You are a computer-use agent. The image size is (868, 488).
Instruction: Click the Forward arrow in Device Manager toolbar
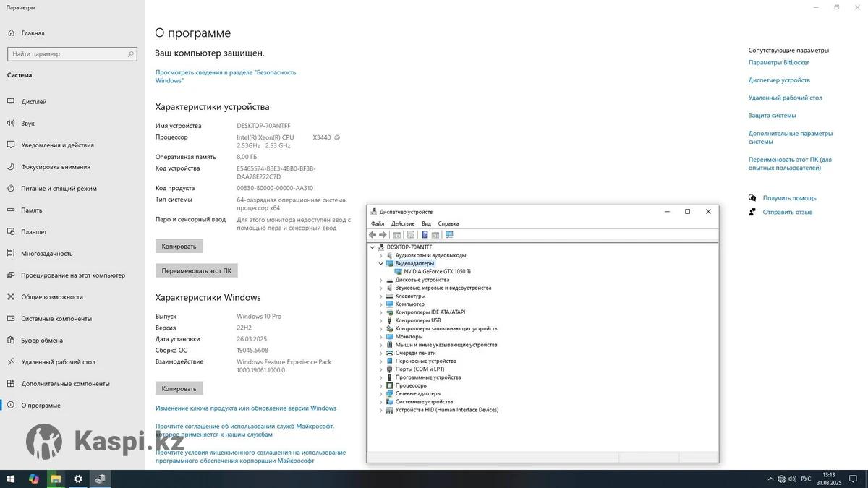383,235
